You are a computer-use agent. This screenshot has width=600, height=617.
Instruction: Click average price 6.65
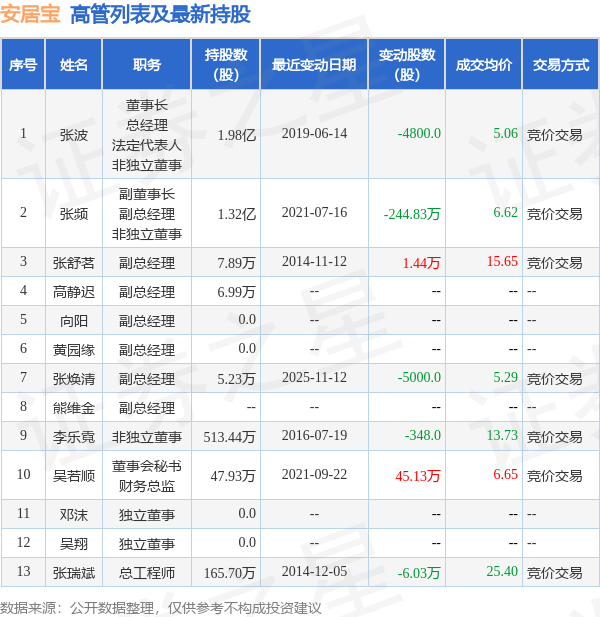(x=506, y=474)
